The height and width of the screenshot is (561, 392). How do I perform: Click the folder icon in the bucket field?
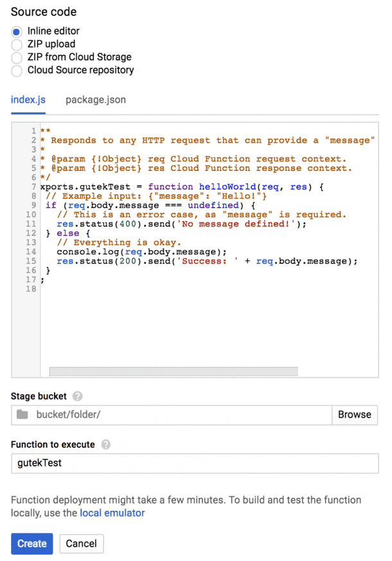click(22, 414)
